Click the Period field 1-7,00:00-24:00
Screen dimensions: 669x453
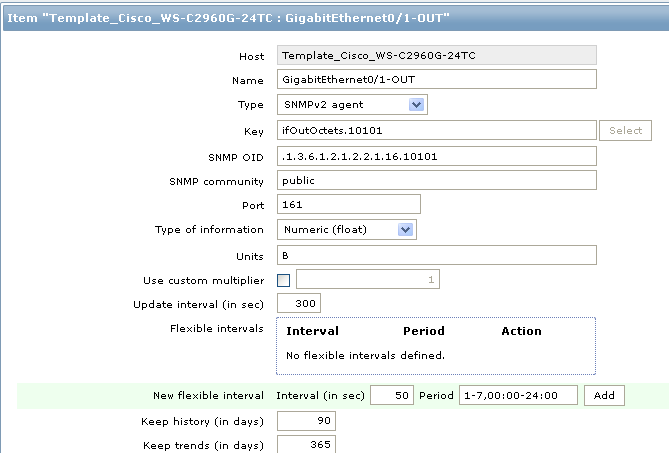[518, 395]
